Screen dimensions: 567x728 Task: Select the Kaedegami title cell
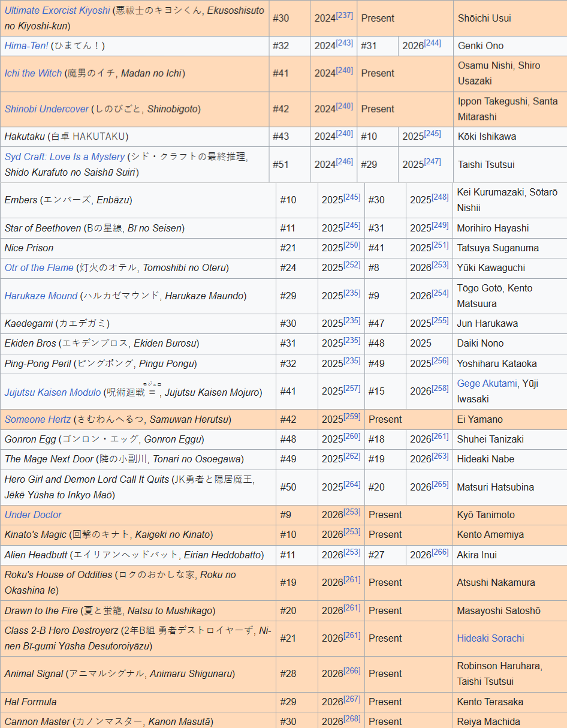click(138, 324)
